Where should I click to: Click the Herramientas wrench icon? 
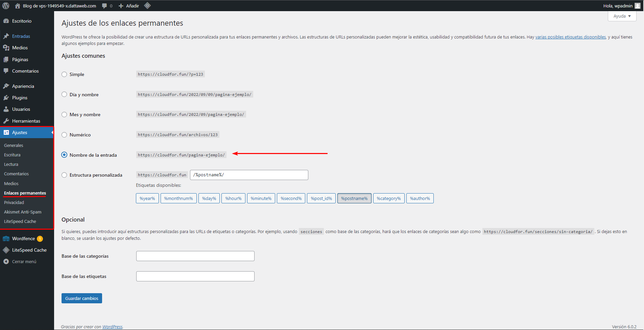[6, 121]
